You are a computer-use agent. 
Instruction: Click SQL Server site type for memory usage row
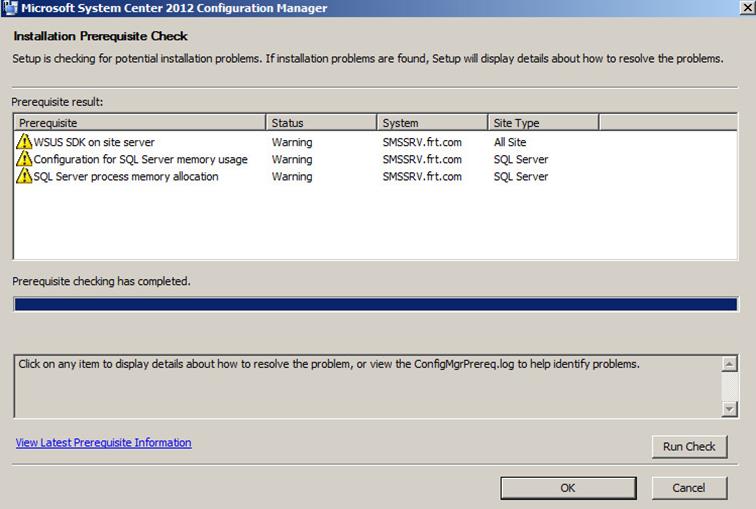pos(521,159)
